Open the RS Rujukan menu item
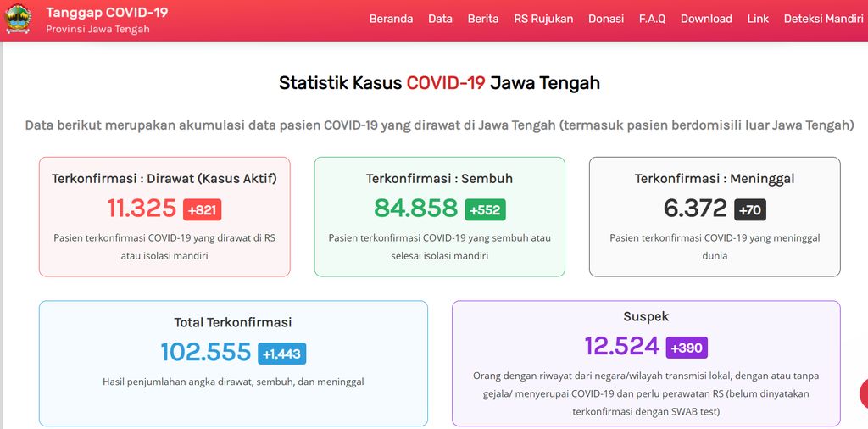 [543, 19]
